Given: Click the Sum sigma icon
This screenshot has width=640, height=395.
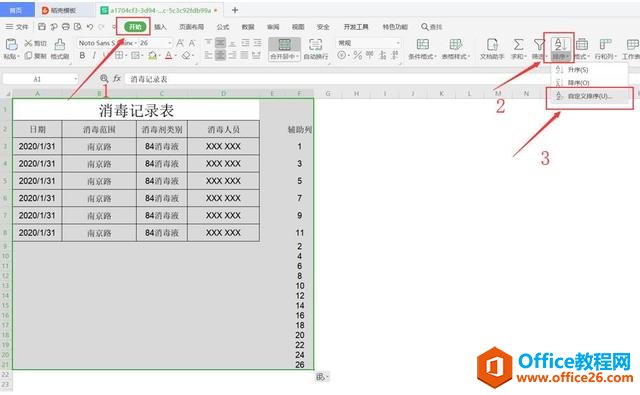Looking at the screenshot, I should (x=518, y=44).
